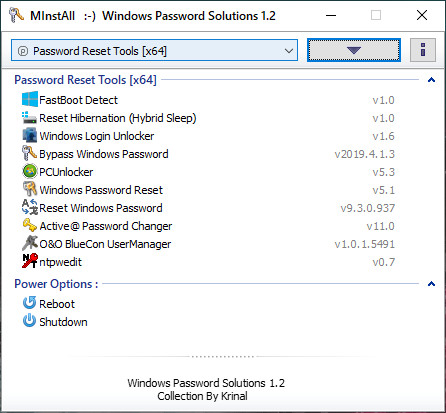Click version v1.0.1.5491 label
The image size is (446, 413).
pyautogui.click(x=365, y=244)
